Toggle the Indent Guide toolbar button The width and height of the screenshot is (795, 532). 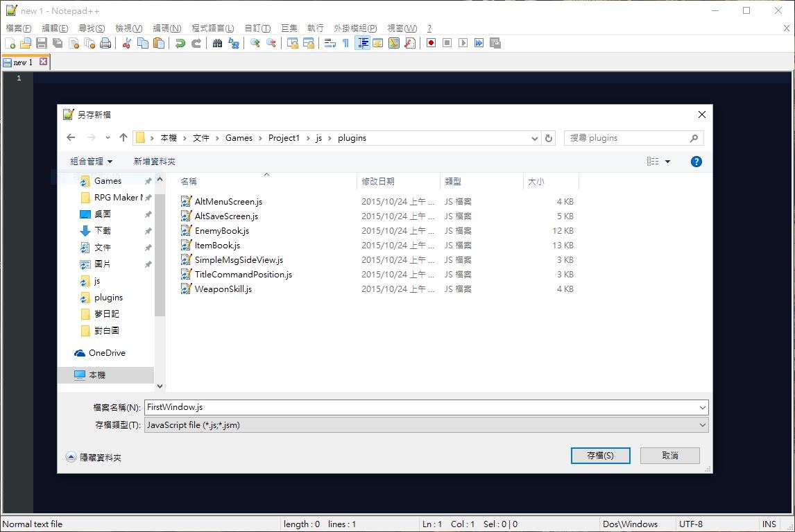pos(362,43)
